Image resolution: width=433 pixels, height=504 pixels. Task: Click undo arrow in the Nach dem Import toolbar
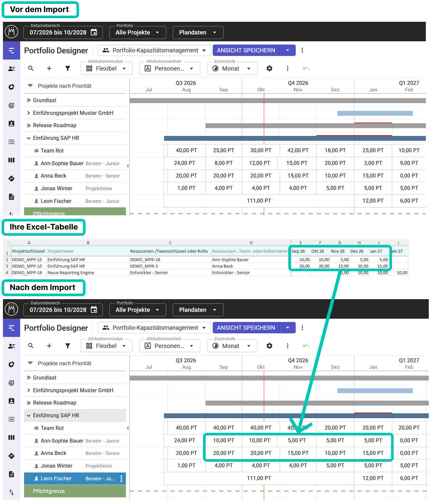(306, 346)
